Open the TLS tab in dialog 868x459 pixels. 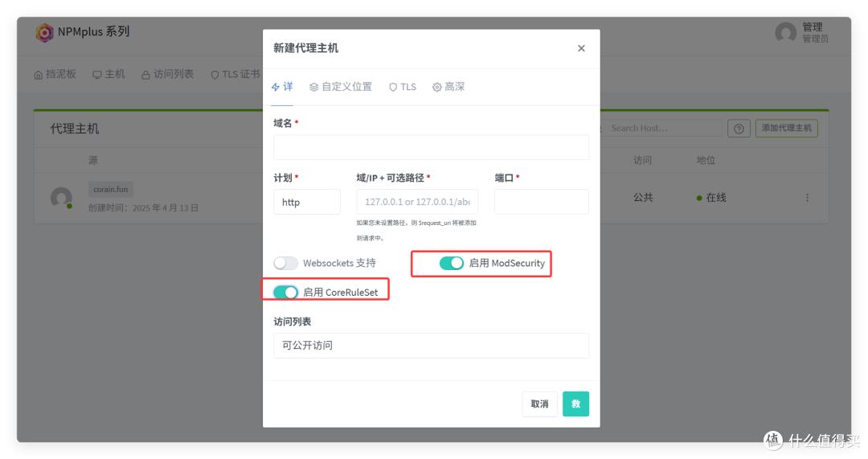(403, 87)
